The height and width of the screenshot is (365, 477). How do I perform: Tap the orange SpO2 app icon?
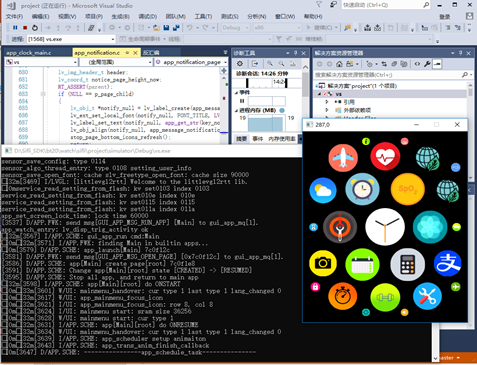pyautogui.click(x=407, y=189)
